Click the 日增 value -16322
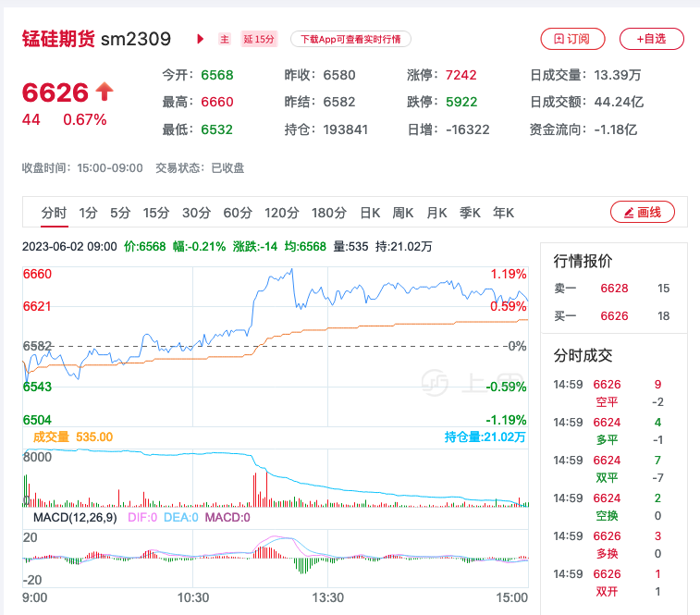This screenshot has height=615, width=700. [468, 130]
